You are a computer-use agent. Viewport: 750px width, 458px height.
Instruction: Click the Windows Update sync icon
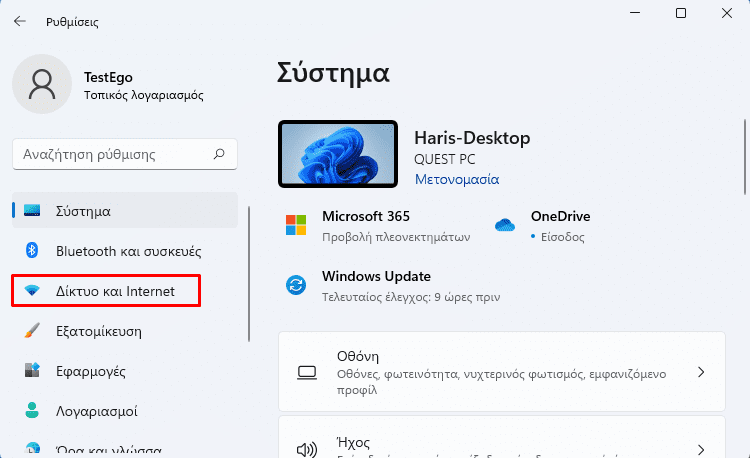click(296, 285)
